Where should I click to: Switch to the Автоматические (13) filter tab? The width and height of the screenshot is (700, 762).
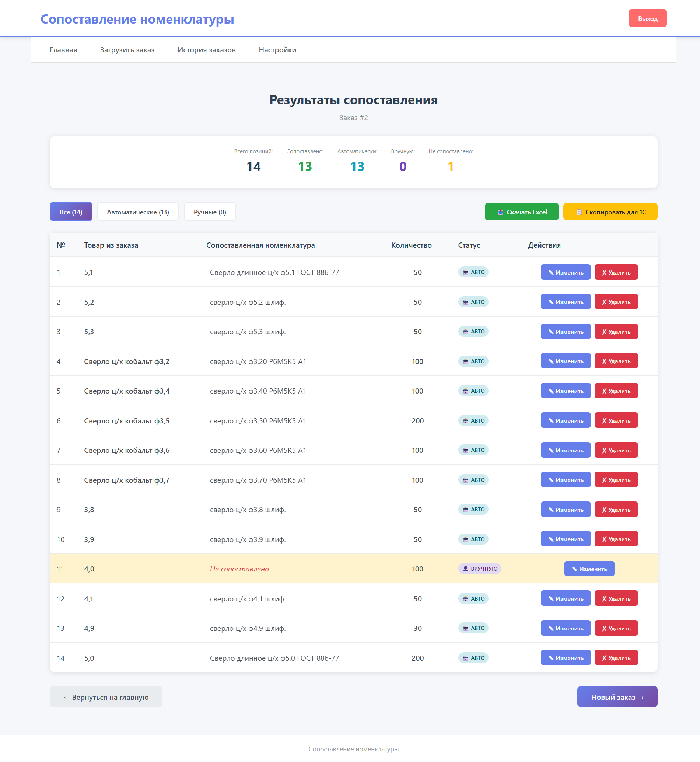point(138,212)
